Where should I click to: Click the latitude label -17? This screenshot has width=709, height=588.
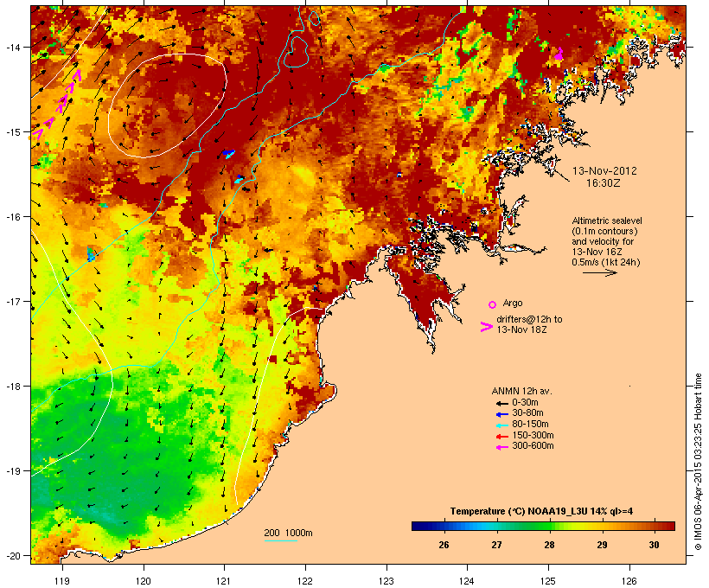(x=13, y=301)
